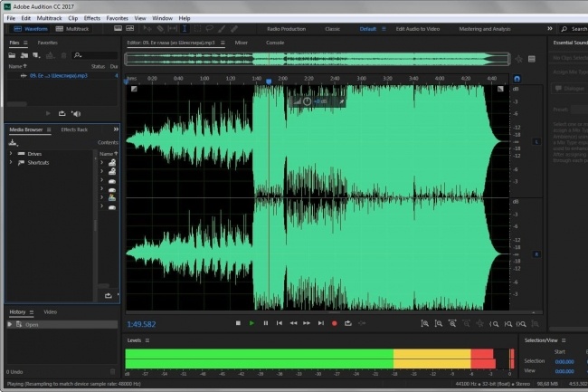Click the HUD volume gain knob
Viewport: 588px width, 392px height.
pos(307,101)
